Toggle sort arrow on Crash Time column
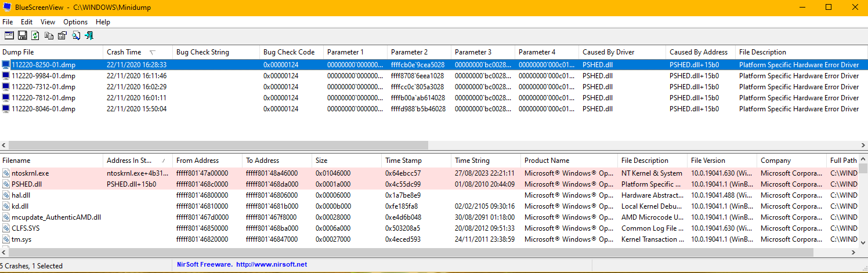The height and width of the screenshot is (273, 868). 153,52
